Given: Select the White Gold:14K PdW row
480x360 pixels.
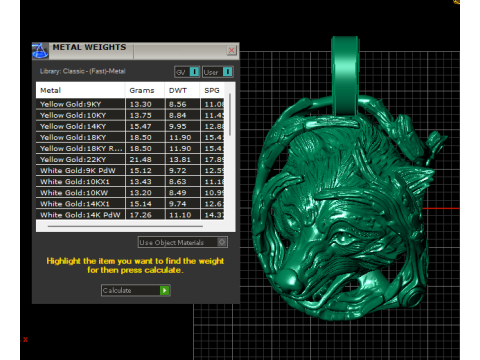Looking at the screenshot, I should (130, 214).
